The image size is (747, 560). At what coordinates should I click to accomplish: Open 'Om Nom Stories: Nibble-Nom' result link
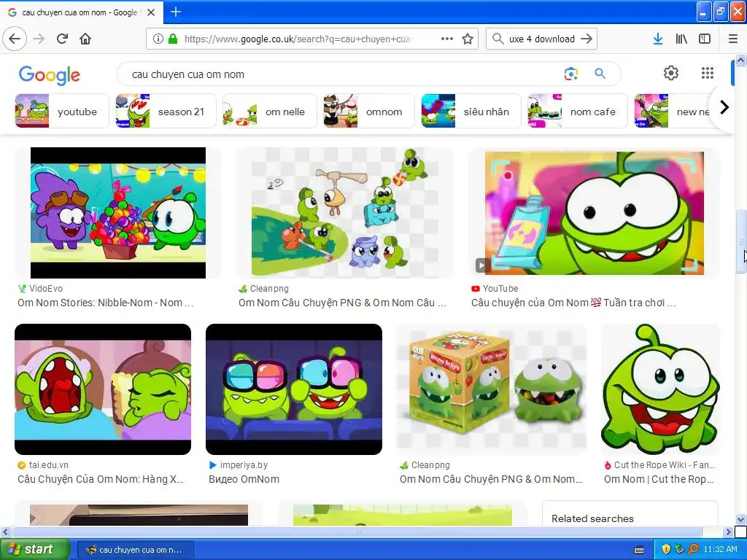point(105,303)
